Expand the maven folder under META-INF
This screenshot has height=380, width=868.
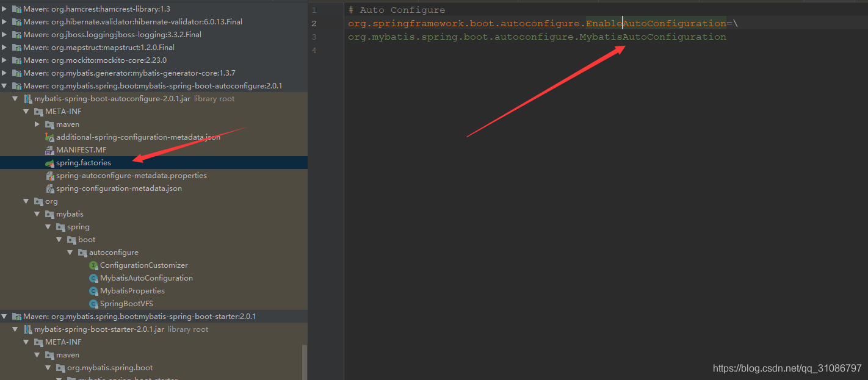pyautogui.click(x=37, y=124)
